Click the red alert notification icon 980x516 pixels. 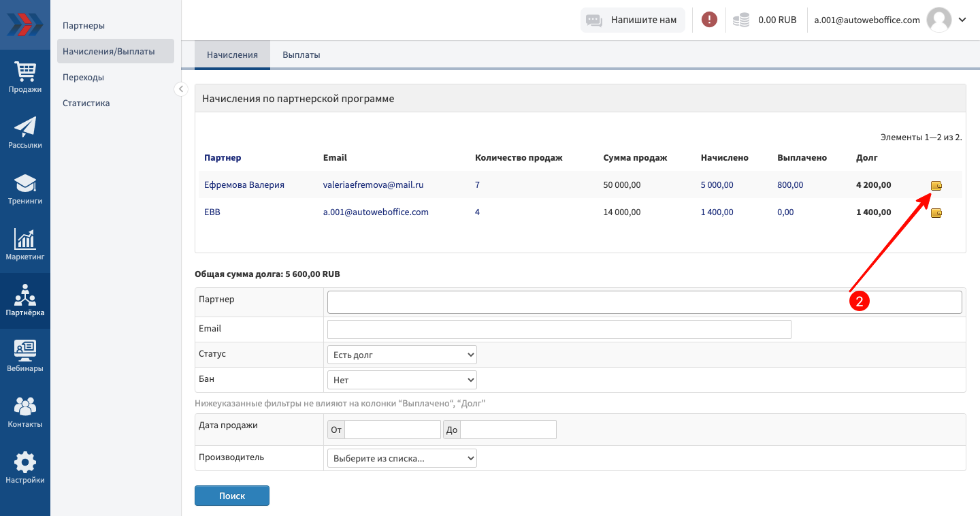pyautogui.click(x=709, y=20)
